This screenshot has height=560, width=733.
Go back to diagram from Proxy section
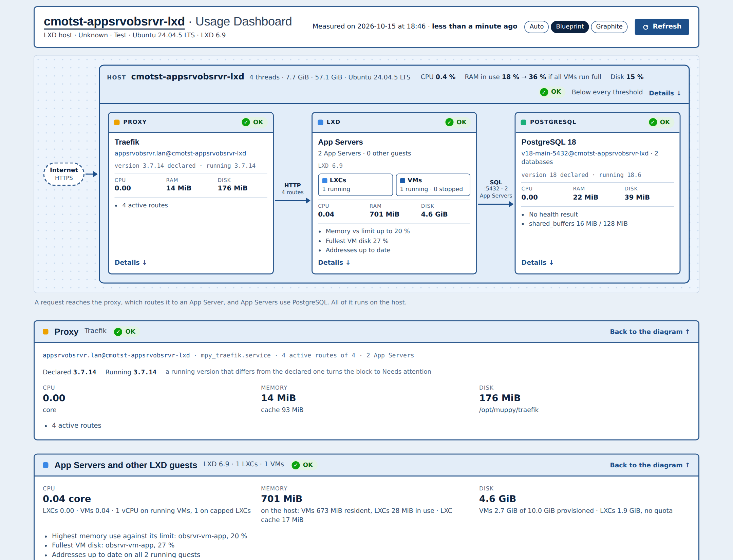pos(650,332)
